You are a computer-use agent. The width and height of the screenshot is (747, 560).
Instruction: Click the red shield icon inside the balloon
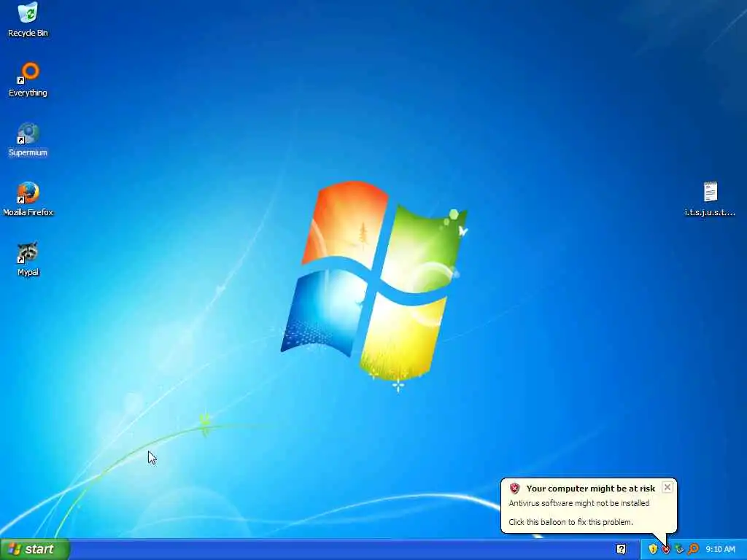coord(514,488)
